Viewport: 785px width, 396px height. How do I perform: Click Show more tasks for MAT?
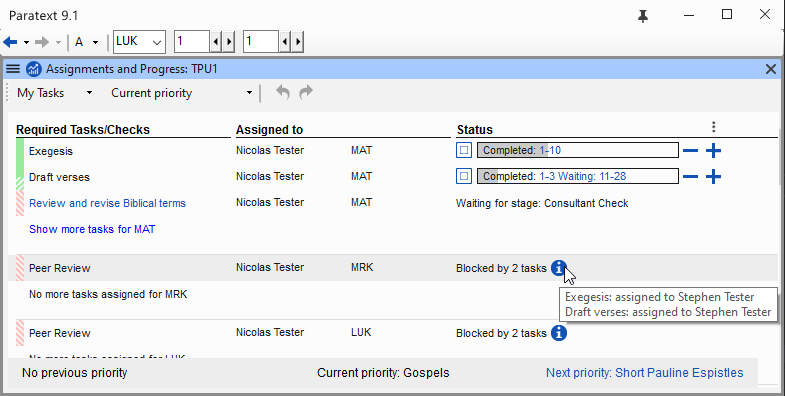(x=92, y=229)
